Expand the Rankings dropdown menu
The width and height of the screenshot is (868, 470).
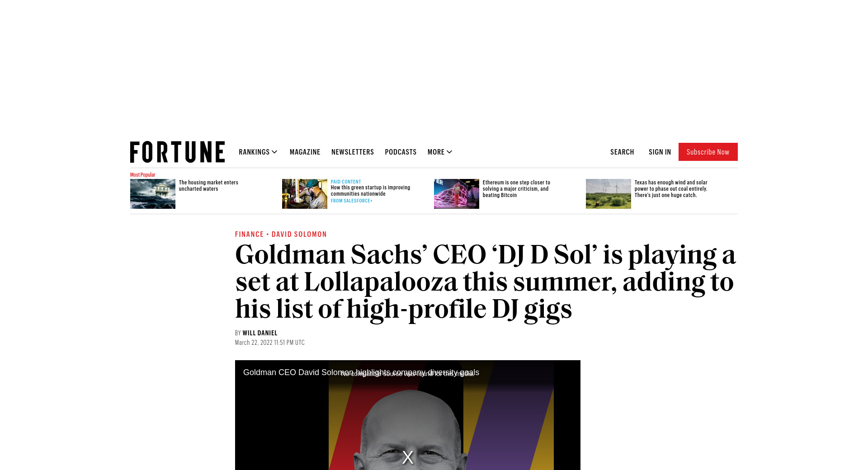pos(258,152)
